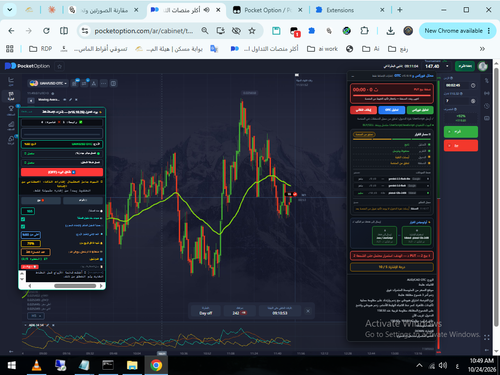Open the chart layout grid icon
500x375 pixels.
point(113,83)
